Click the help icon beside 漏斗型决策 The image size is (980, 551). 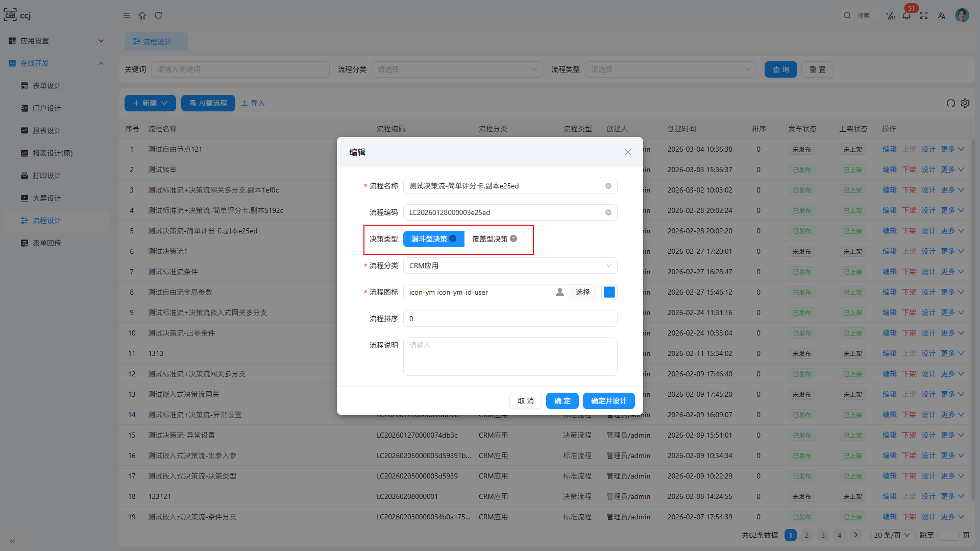453,238
